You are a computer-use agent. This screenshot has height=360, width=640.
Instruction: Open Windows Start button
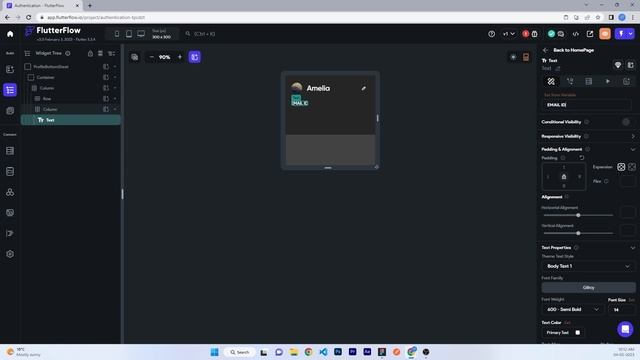[x=214, y=352]
